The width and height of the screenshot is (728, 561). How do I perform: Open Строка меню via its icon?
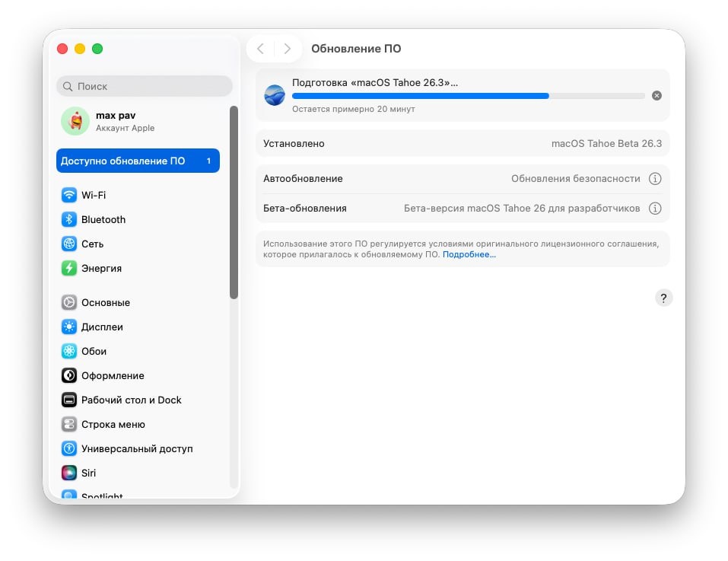69,424
